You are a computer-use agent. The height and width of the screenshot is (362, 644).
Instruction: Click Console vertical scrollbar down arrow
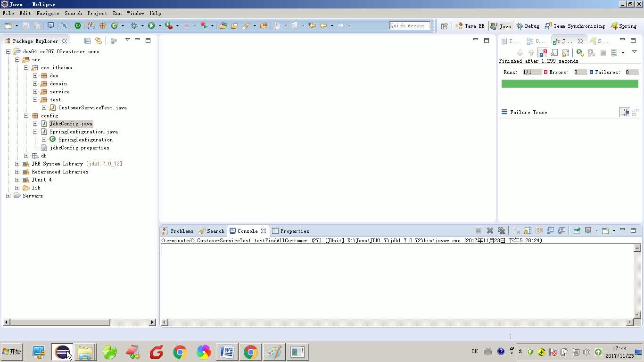637,315
